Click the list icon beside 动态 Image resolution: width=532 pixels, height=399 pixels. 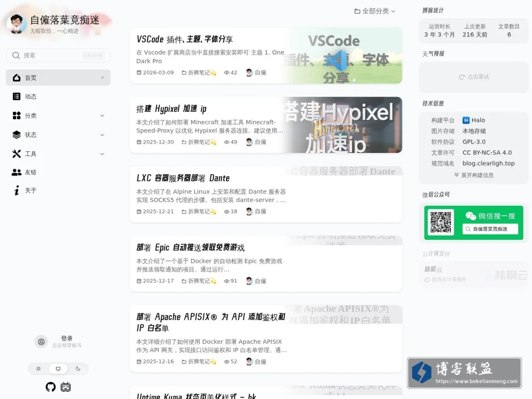point(16,96)
